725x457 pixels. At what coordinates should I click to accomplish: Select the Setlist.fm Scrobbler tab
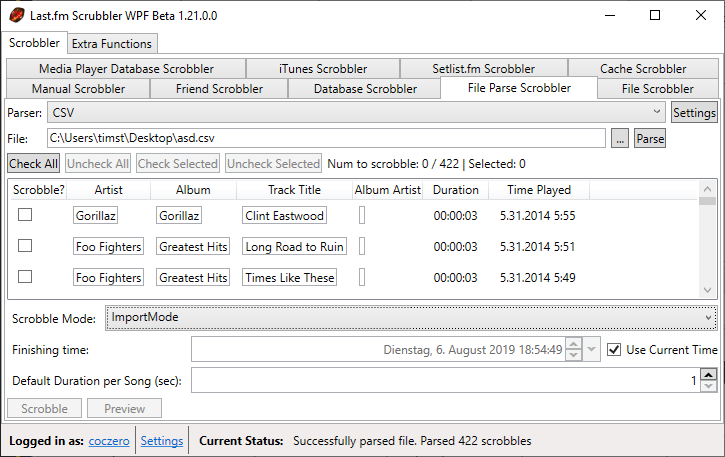pyautogui.click(x=483, y=69)
